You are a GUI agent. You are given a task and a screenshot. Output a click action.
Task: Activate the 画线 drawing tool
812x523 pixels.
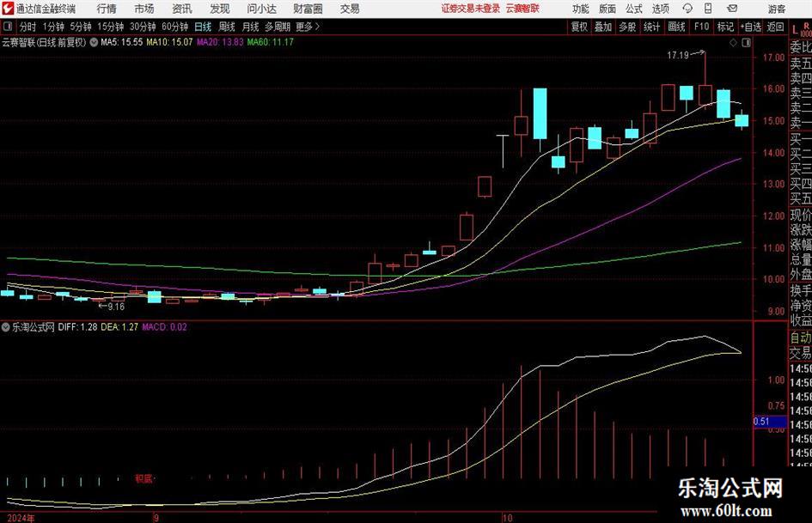pos(676,27)
